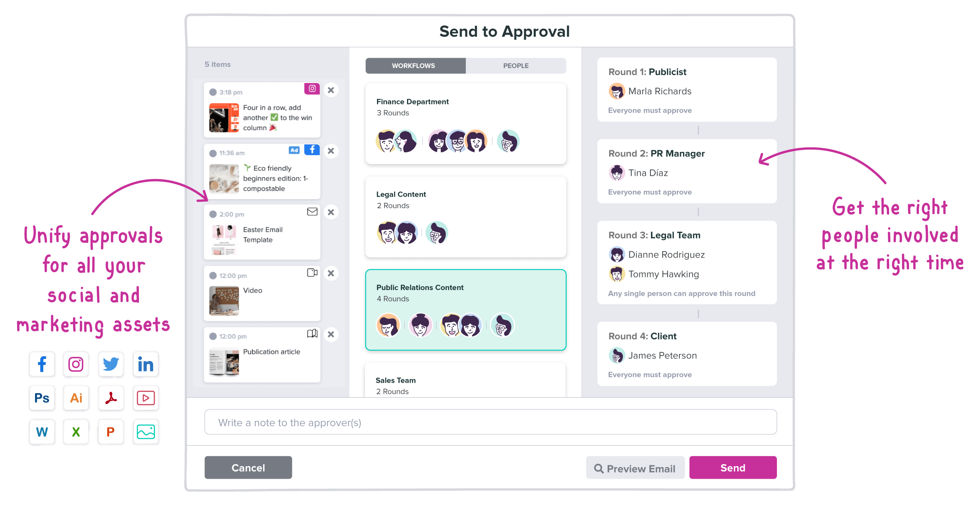Click the Twitter icon

[111, 364]
